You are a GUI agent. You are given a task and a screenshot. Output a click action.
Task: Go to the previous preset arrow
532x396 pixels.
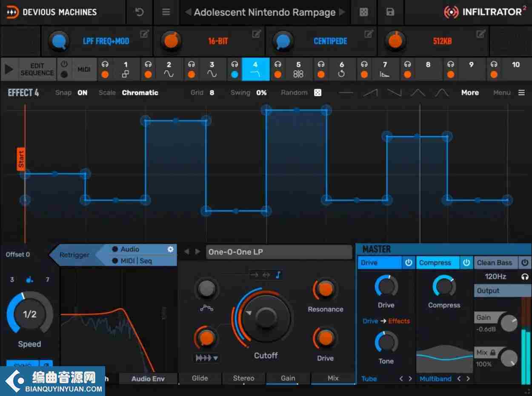188,12
